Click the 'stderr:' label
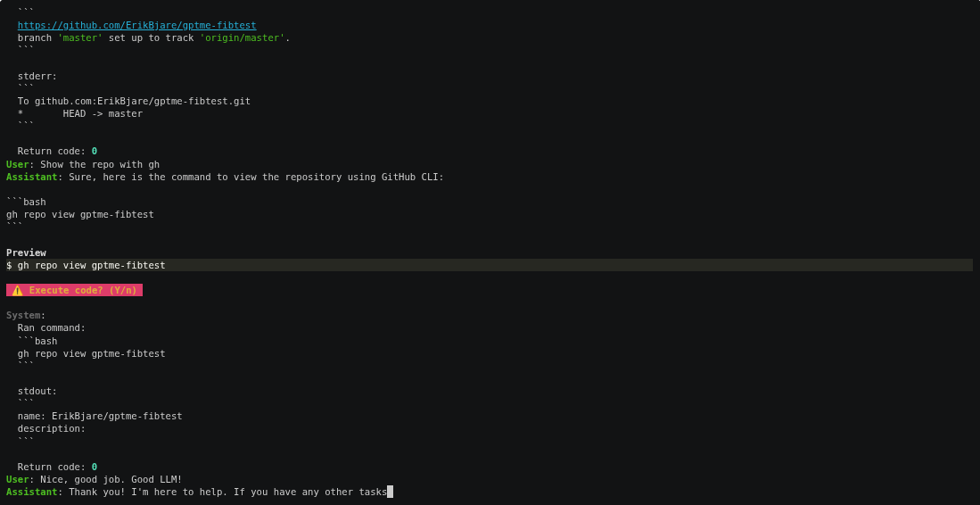This screenshot has width=980, height=505. (37, 76)
